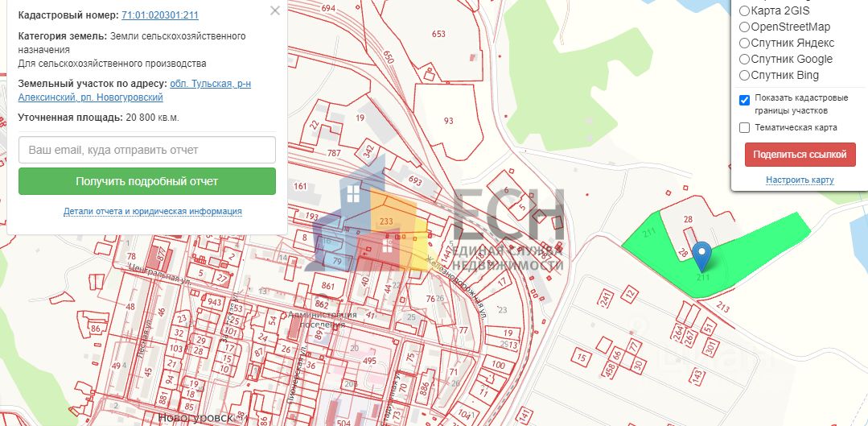Select parcel labeled 861 on map
The image size is (868, 426).
[328, 286]
